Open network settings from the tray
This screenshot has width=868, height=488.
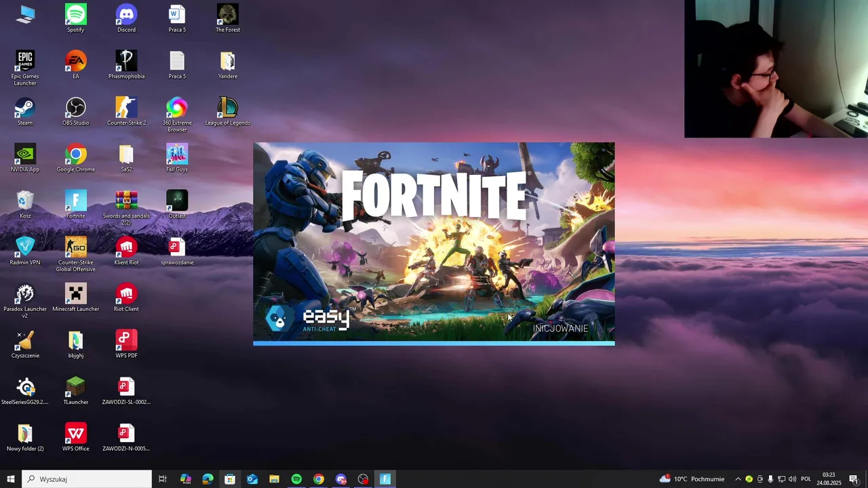coord(781,479)
